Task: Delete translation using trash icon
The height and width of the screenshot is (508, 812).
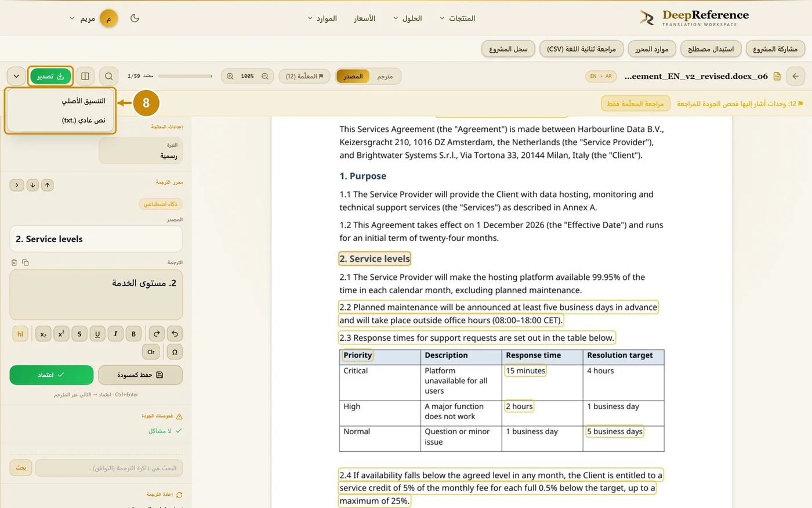Action: [x=14, y=262]
